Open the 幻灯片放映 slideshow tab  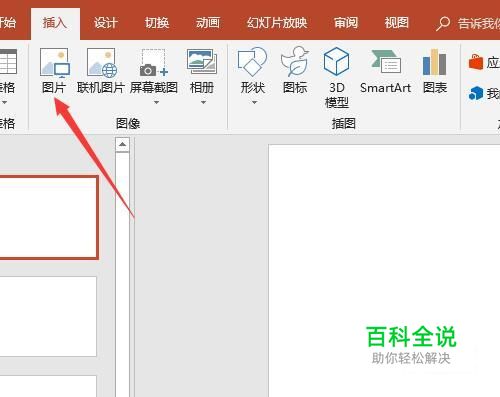pos(277,23)
